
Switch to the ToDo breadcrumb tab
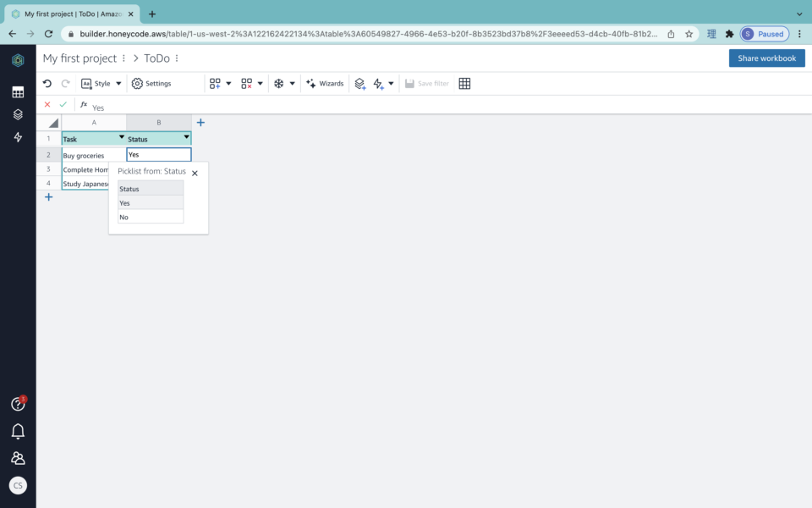coord(156,58)
